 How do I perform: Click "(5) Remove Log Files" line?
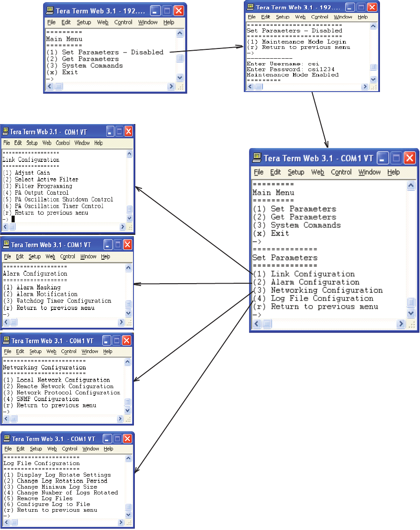point(38,498)
